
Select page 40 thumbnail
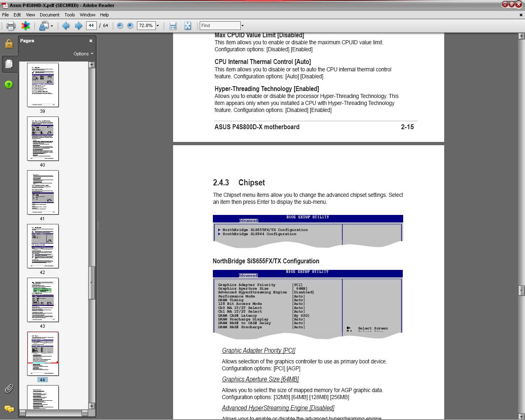coord(43,139)
